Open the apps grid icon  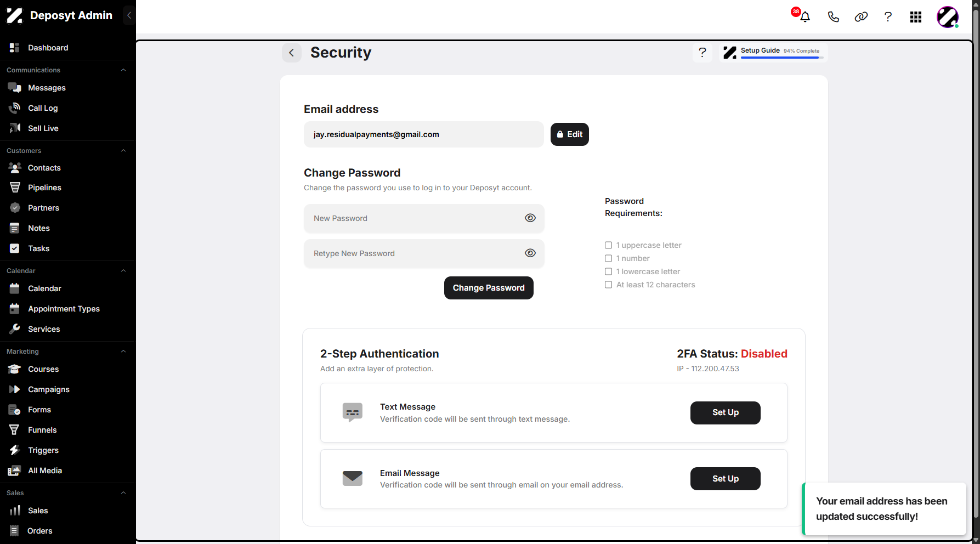pos(916,17)
